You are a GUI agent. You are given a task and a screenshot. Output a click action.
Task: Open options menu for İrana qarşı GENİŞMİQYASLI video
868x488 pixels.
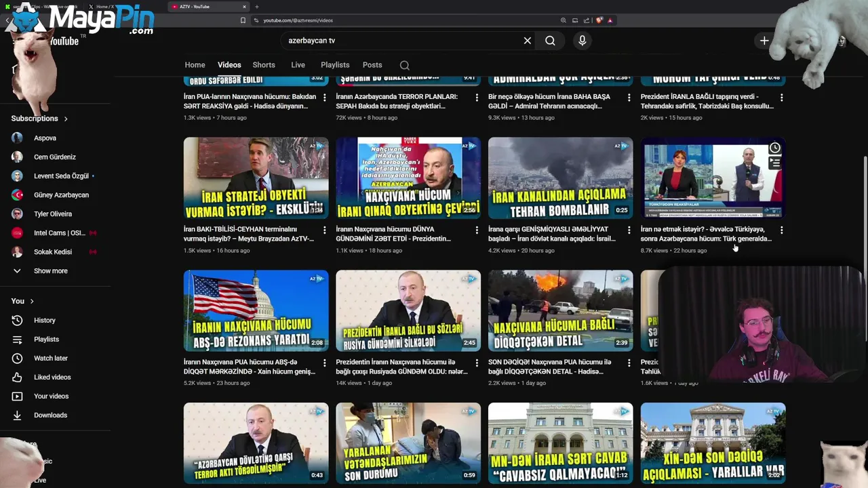(x=629, y=230)
